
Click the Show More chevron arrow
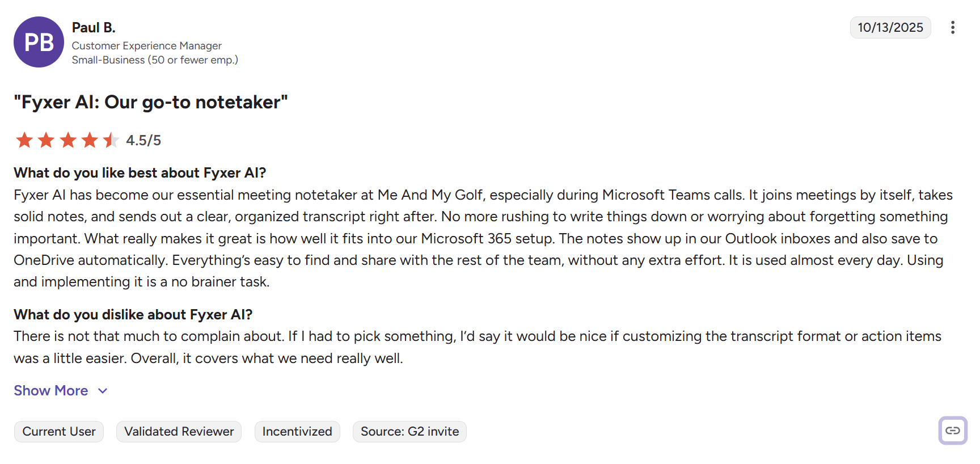(102, 391)
